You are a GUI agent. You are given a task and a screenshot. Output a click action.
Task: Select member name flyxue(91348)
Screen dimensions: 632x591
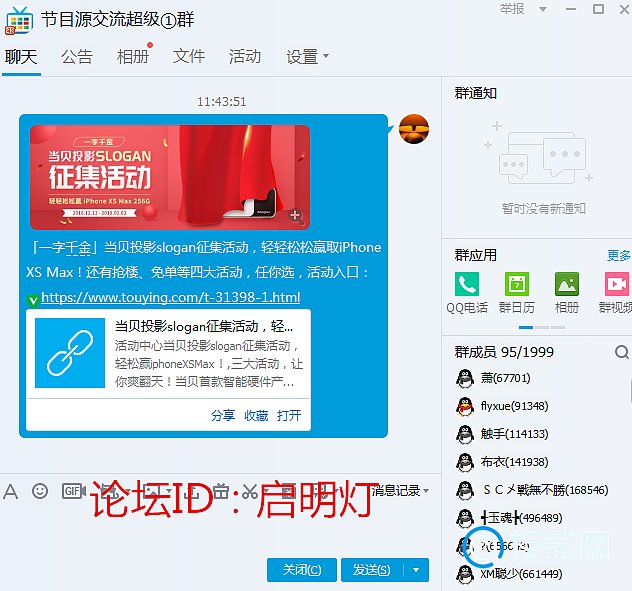click(x=514, y=406)
